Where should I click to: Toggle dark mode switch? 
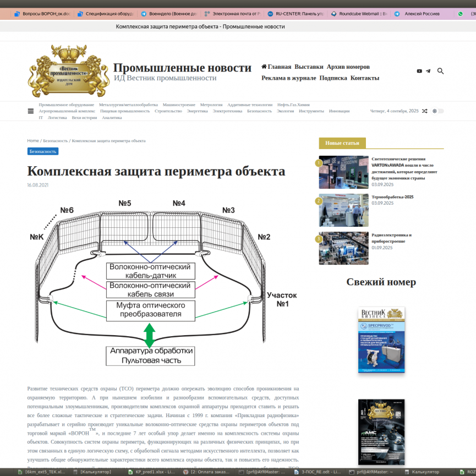[x=439, y=111]
